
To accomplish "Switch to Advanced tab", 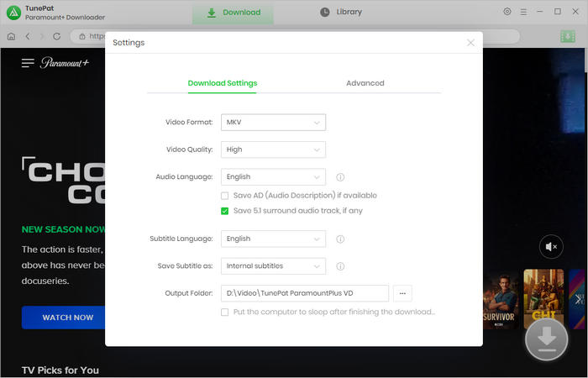I will coord(365,83).
